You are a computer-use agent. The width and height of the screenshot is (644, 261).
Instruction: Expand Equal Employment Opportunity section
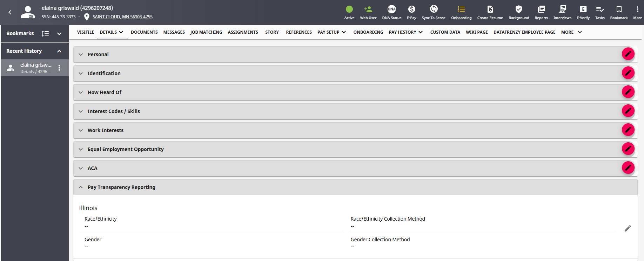point(81,149)
